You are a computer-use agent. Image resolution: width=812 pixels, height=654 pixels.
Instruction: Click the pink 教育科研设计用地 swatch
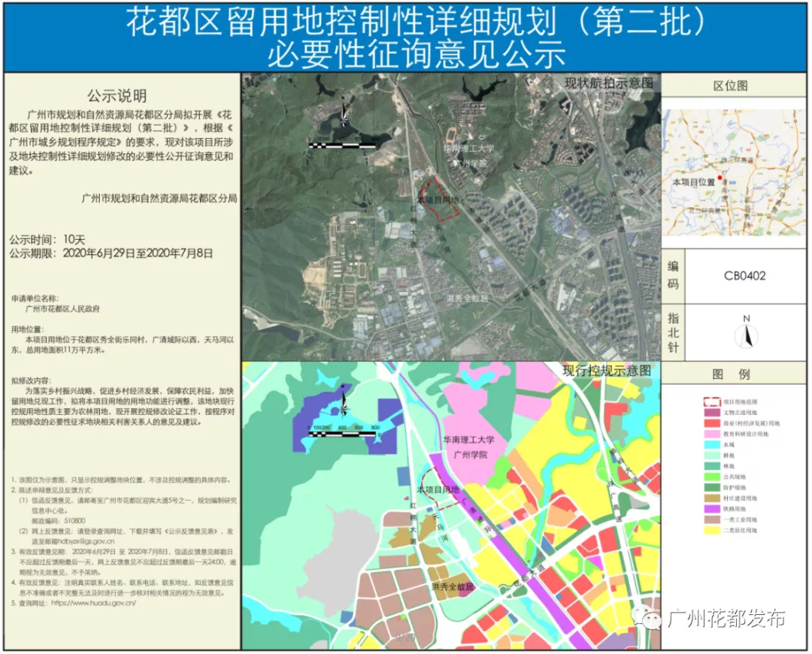pyautogui.click(x=713, y=434)
